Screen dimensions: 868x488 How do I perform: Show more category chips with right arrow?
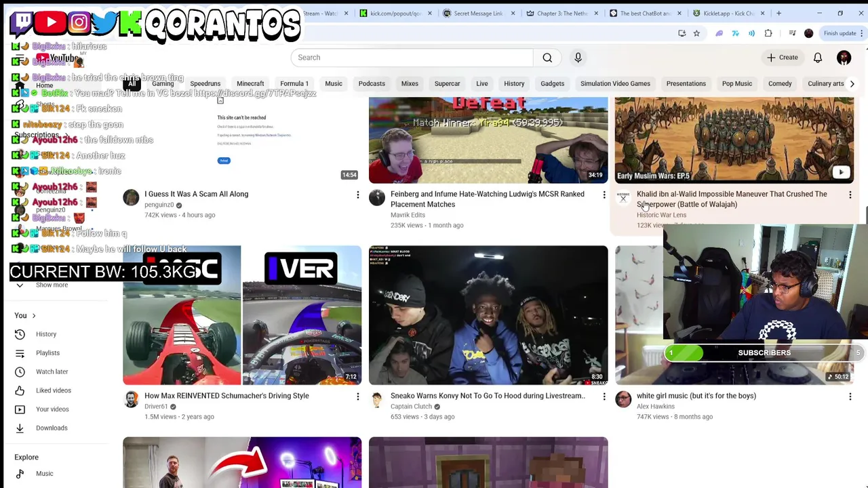pos(852,84)
